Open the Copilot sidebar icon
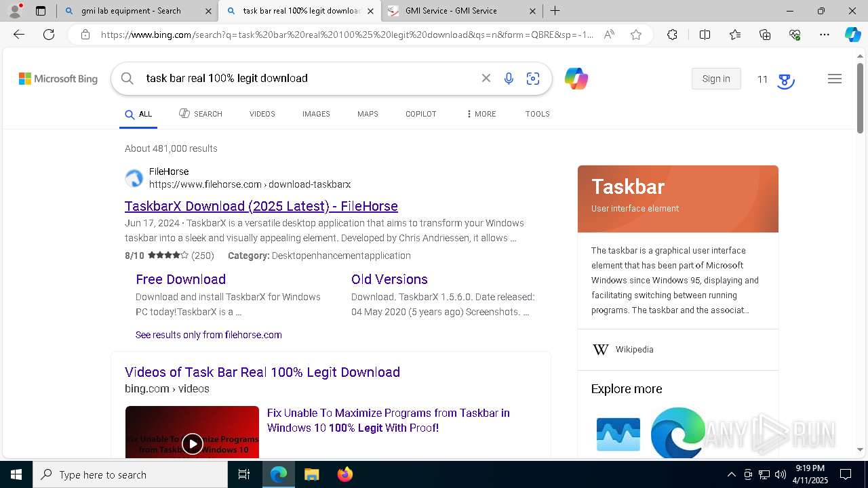 852,35
